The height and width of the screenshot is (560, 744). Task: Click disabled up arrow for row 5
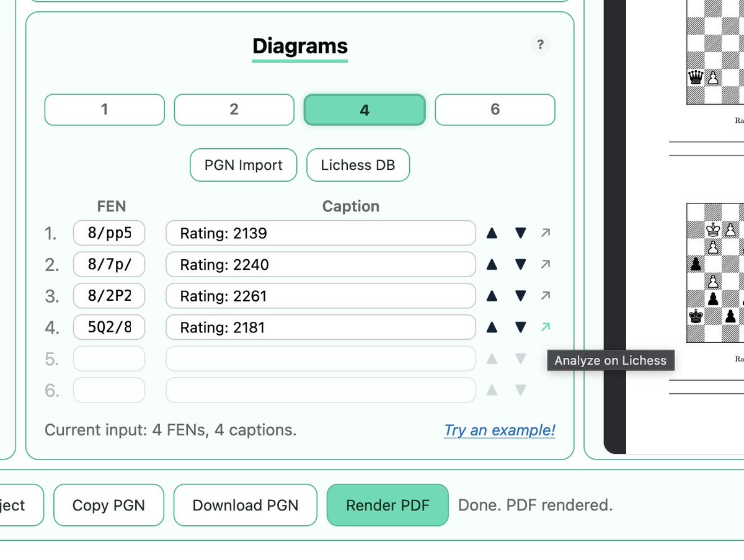pyautogui.click(x=492, y=358)
